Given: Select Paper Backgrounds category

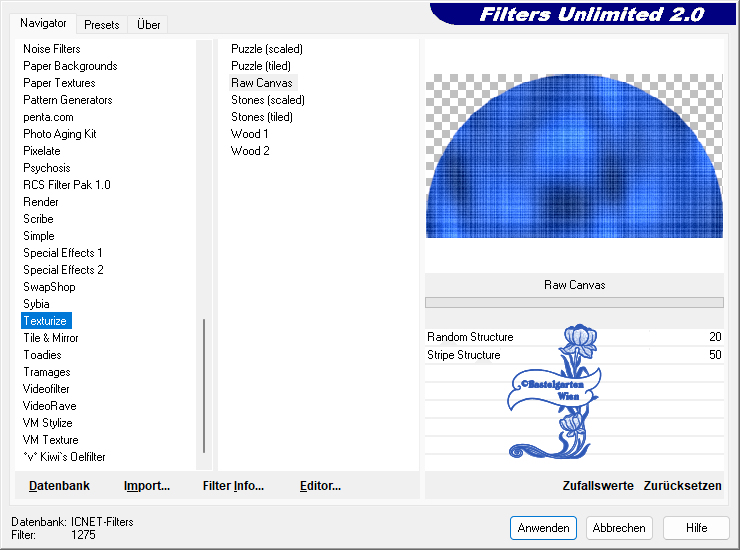Looking at the screenshot, I should pyautogui.click(x=70, y=66).
